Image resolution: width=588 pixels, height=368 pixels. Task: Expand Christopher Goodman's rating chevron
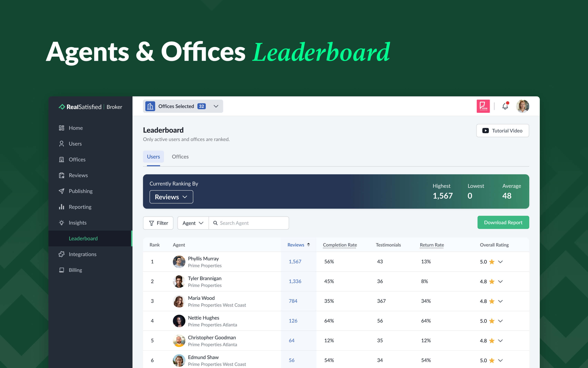coord(500,341)
